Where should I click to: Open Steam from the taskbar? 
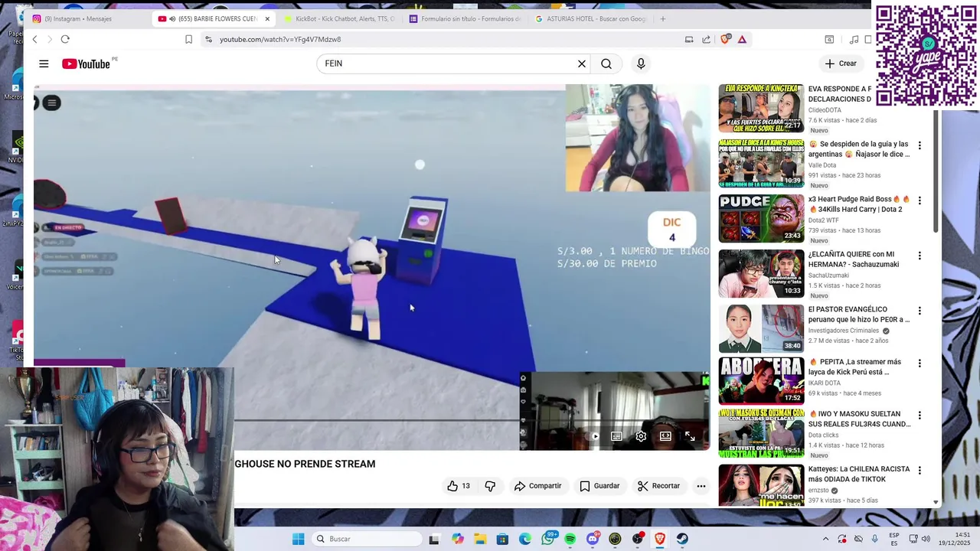point(682,539)
